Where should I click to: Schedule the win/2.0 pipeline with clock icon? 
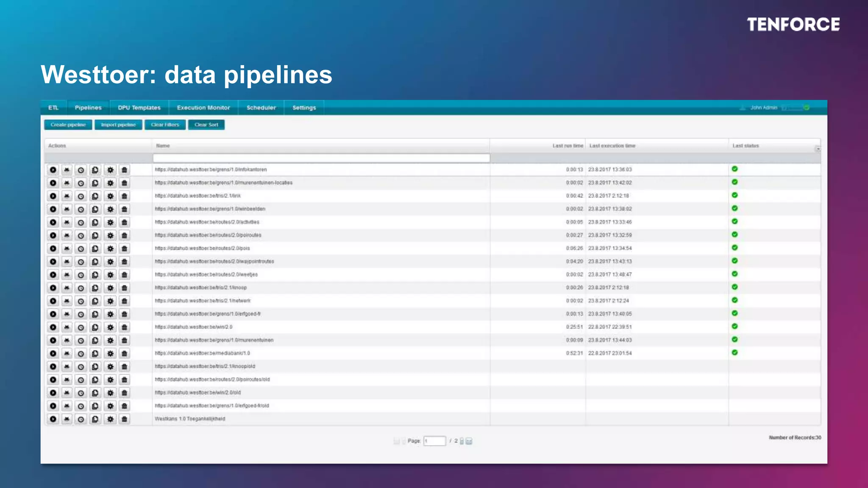point(81,327)
